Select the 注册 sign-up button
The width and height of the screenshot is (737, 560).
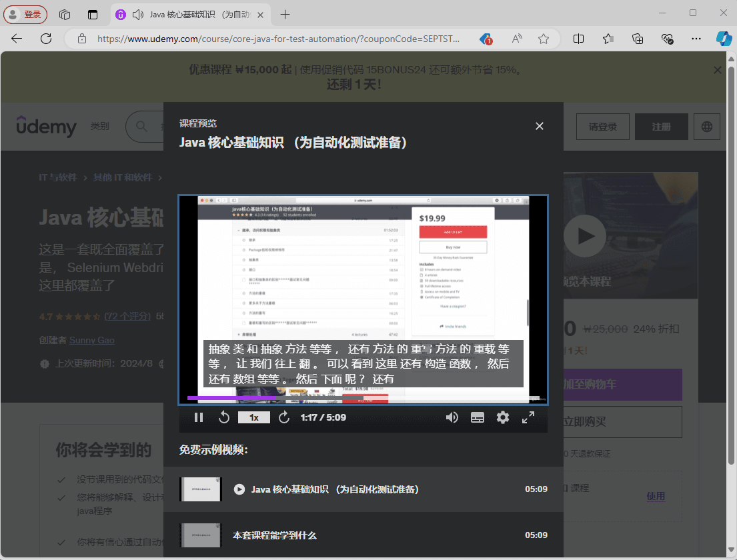pos(661,126)
